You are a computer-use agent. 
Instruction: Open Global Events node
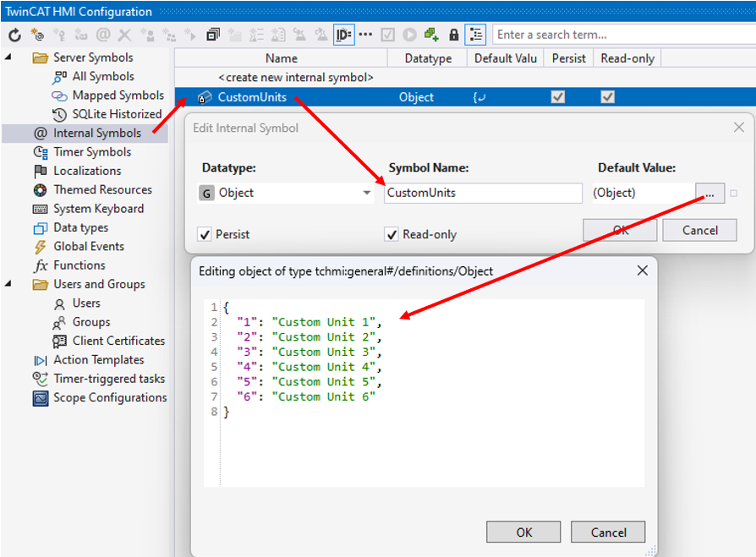[88, 246]
